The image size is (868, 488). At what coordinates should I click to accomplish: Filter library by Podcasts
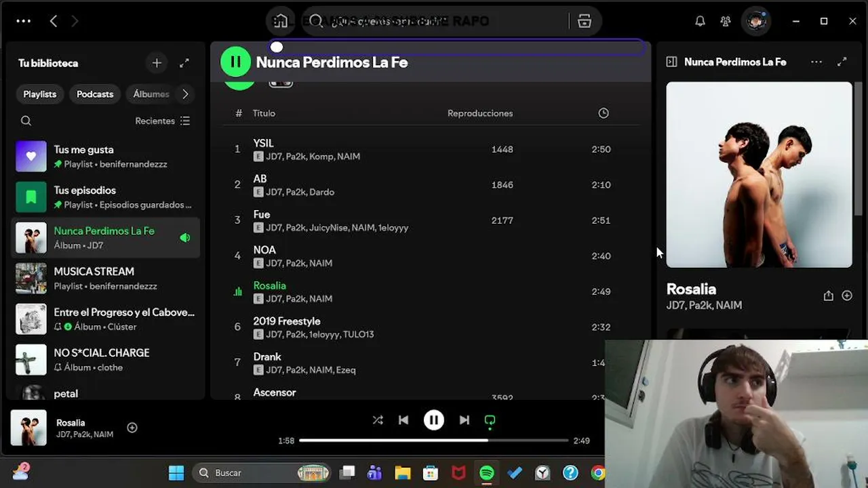(95, 94)
